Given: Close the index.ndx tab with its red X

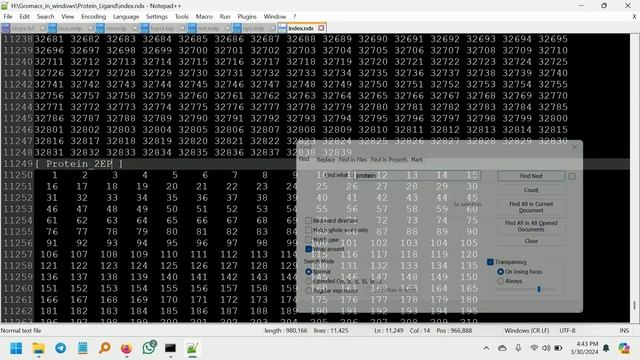Looking at the screenshot, I should 321,28.
